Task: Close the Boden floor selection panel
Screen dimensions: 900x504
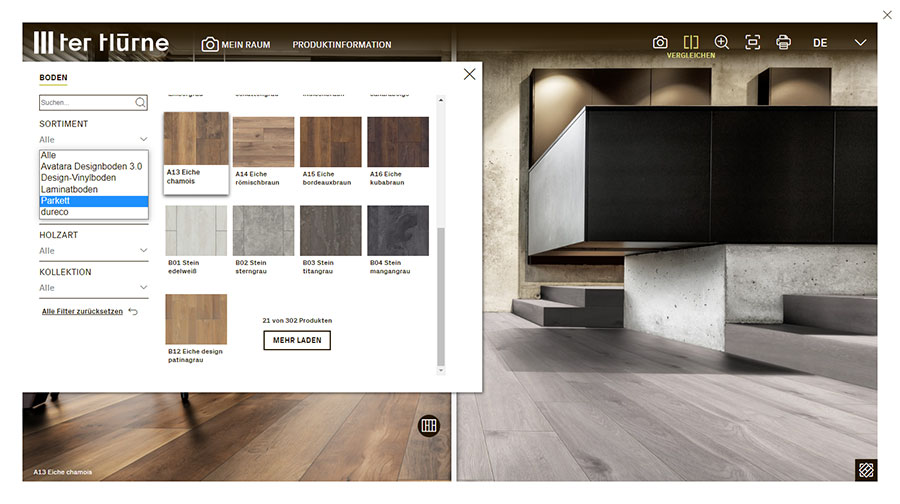Action: (x=469, y=74)
